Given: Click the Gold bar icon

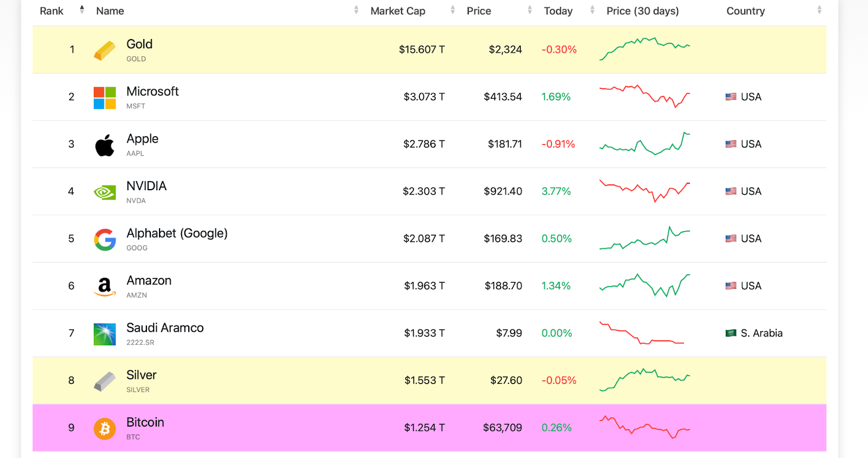Looking at the screenshot, I should [x=105, y=50].
